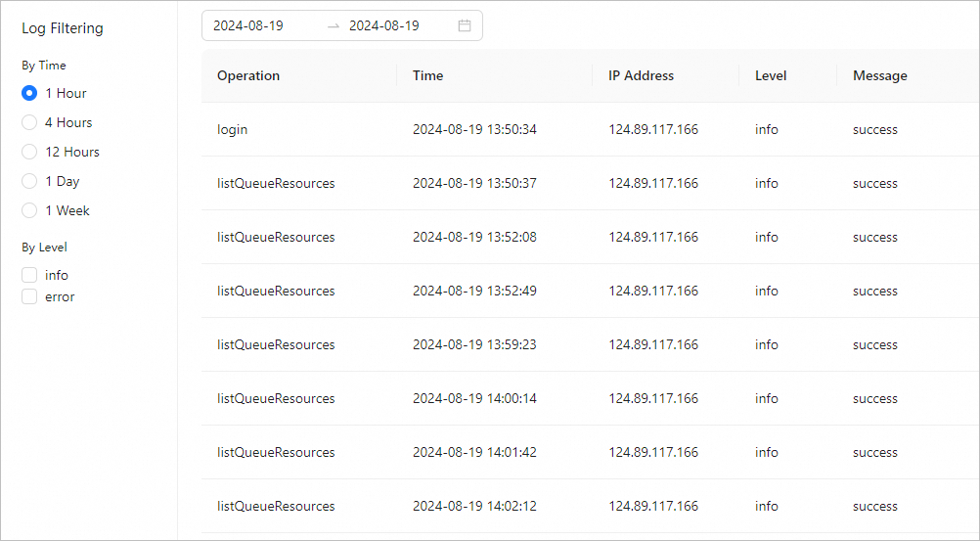Click the IP address in the login row
This screenshot has height=541, width=980.
point(653,129)
